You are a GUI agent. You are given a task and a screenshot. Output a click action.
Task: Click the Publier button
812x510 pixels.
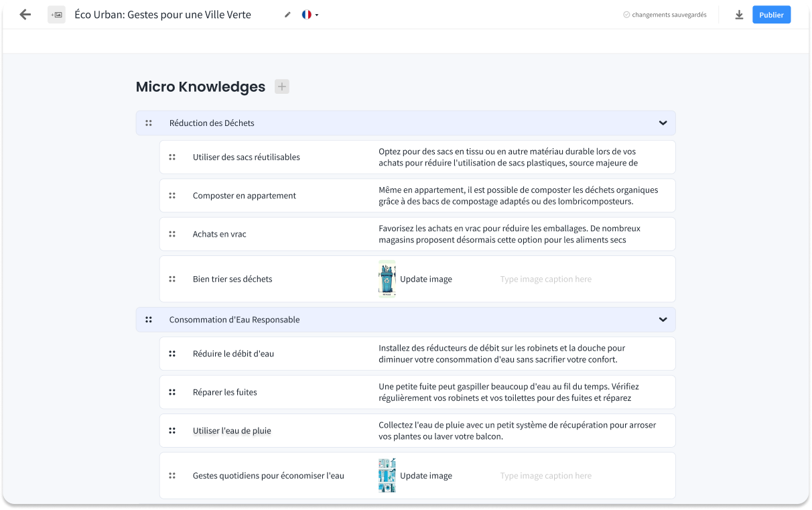pos(771,15)
